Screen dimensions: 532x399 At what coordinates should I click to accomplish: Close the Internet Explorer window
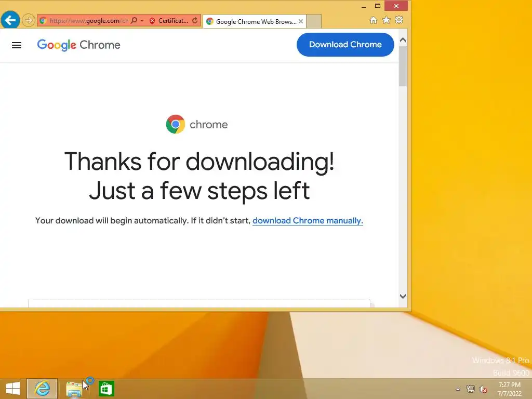(x=396, y=6)
